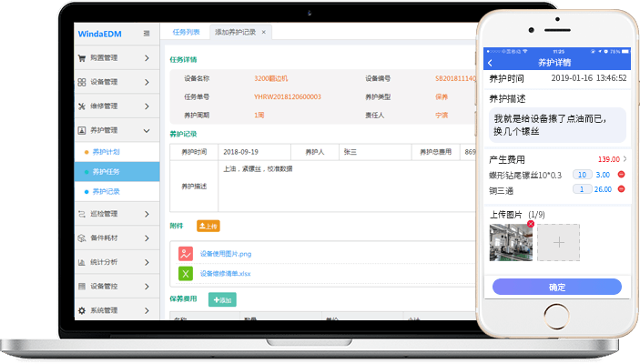The image size is (640, 364).
Task: Select 养护记录 in the sidebar submenu
Action: (106, 191)
